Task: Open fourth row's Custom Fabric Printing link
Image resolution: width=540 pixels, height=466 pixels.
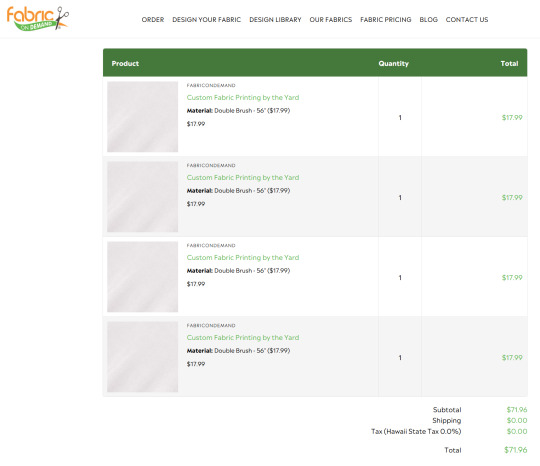Action: point(243,338)
